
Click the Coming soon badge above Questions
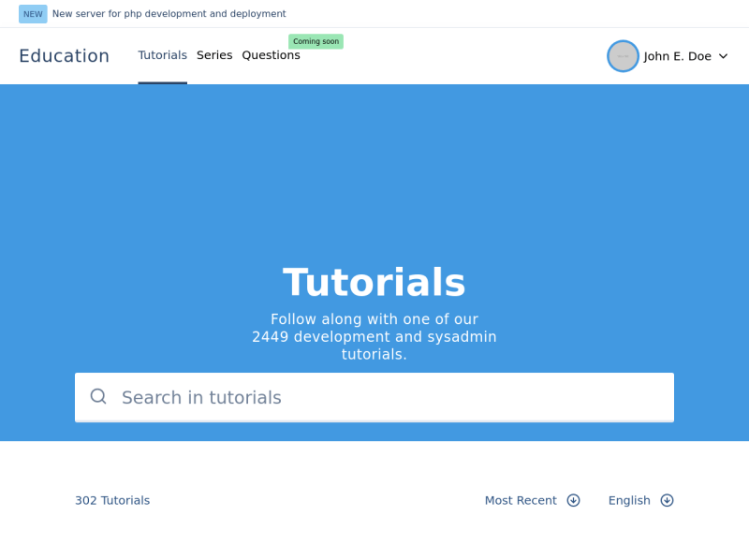316,41
